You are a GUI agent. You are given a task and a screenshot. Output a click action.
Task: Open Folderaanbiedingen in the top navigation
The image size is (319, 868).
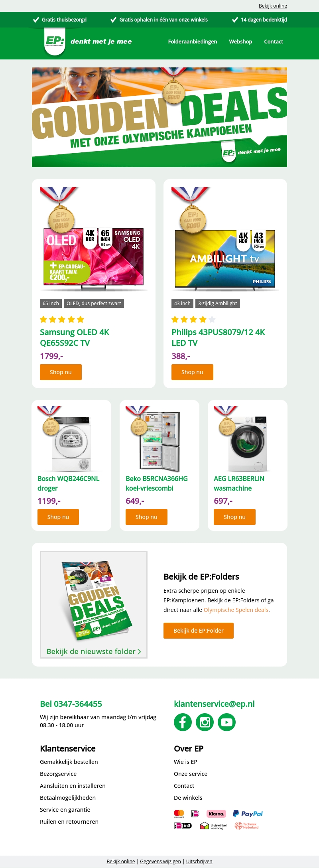[193, 41]
